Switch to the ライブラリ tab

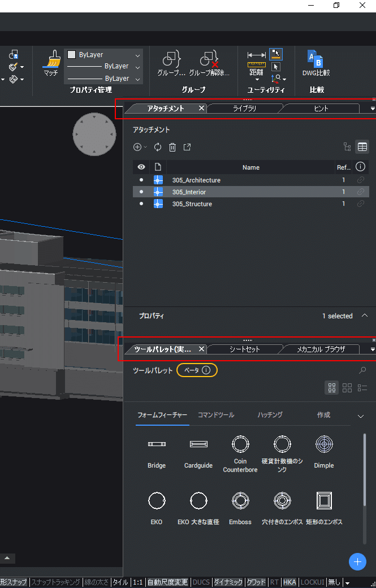(244, 109)
